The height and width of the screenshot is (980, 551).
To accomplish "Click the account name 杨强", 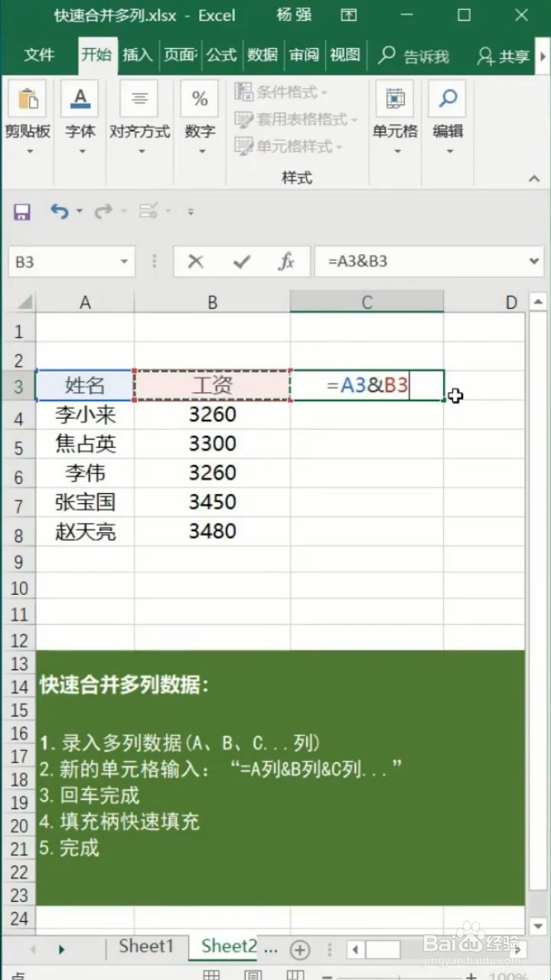I will 293,15.
